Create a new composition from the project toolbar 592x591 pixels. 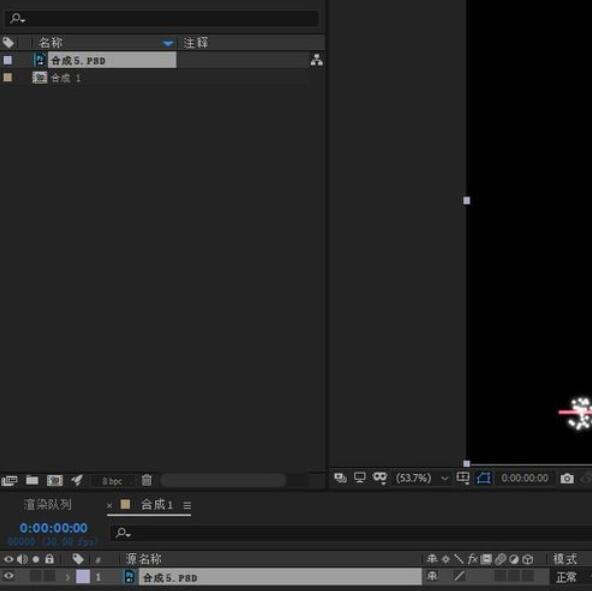(x=55, y=480)
